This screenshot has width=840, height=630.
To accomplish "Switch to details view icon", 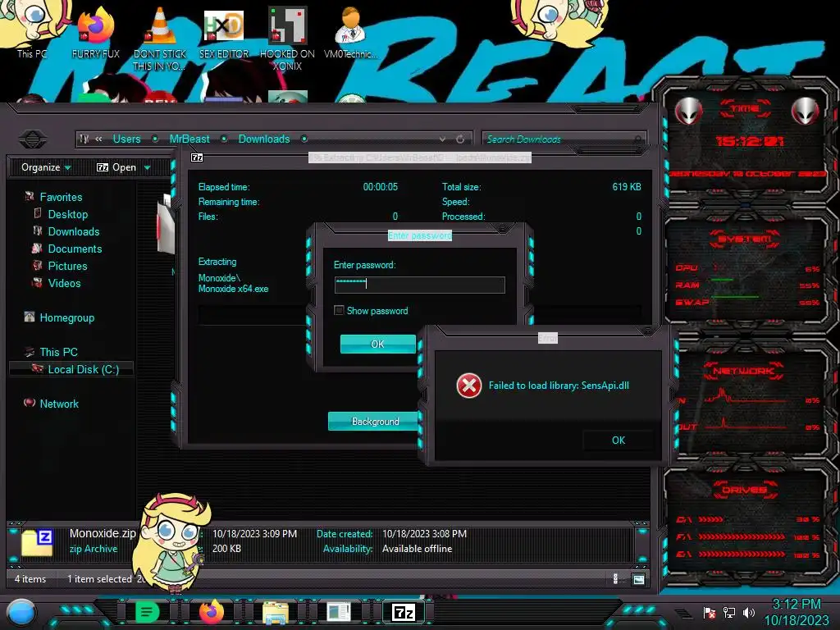I will 615,579.
